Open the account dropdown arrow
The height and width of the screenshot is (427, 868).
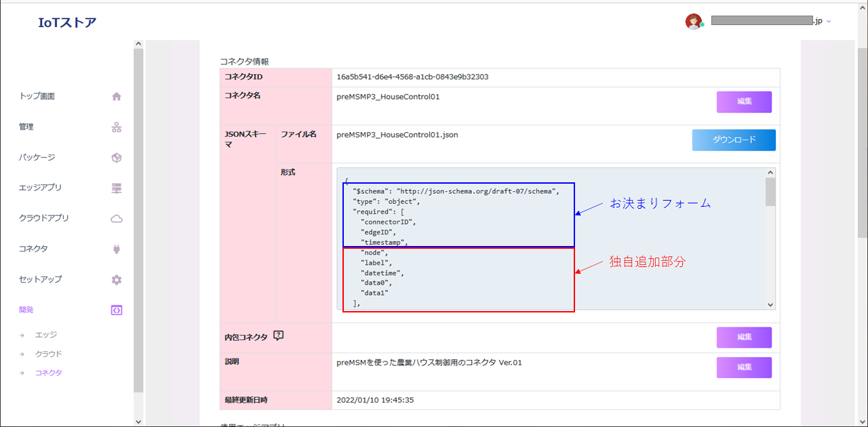pos(829,22)
